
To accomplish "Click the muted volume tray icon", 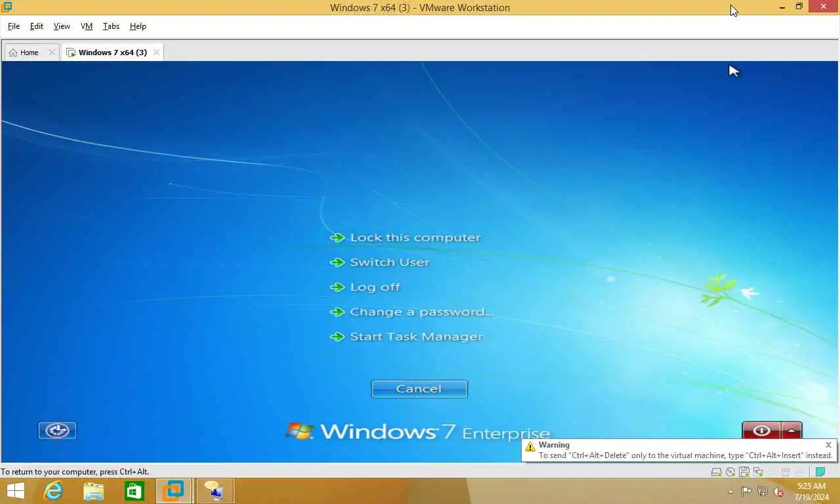I will 778,492.
